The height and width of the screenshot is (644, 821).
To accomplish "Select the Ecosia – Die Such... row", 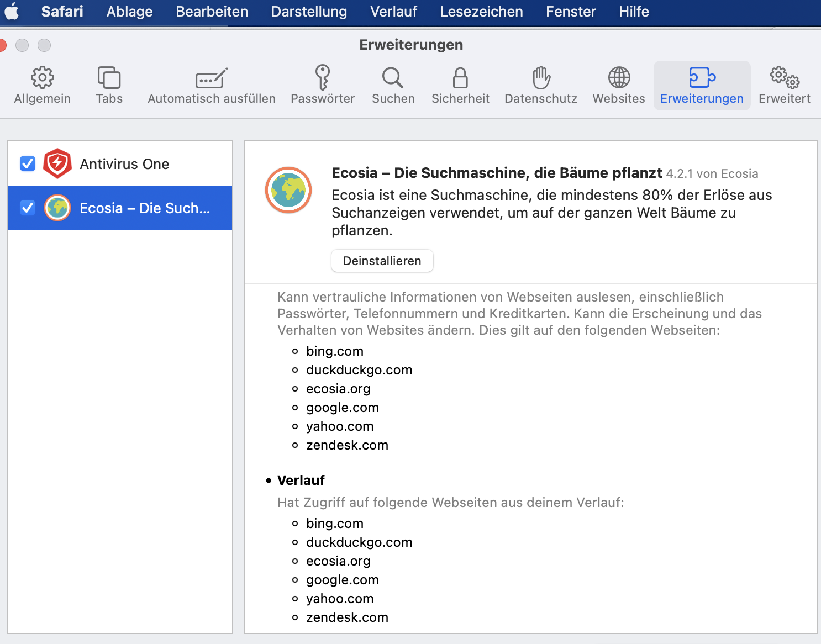I will click(x=120, y=208).
